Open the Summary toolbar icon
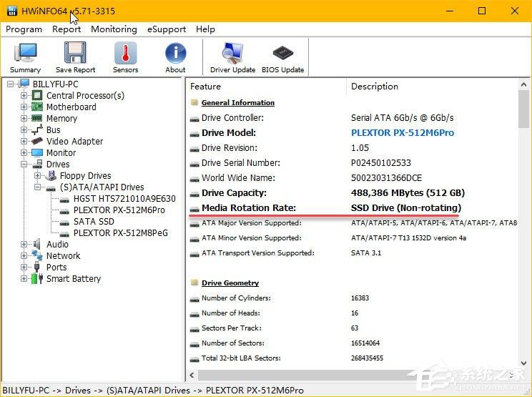The width and height of the screenshot is (532, 397). tap(25, 57)
